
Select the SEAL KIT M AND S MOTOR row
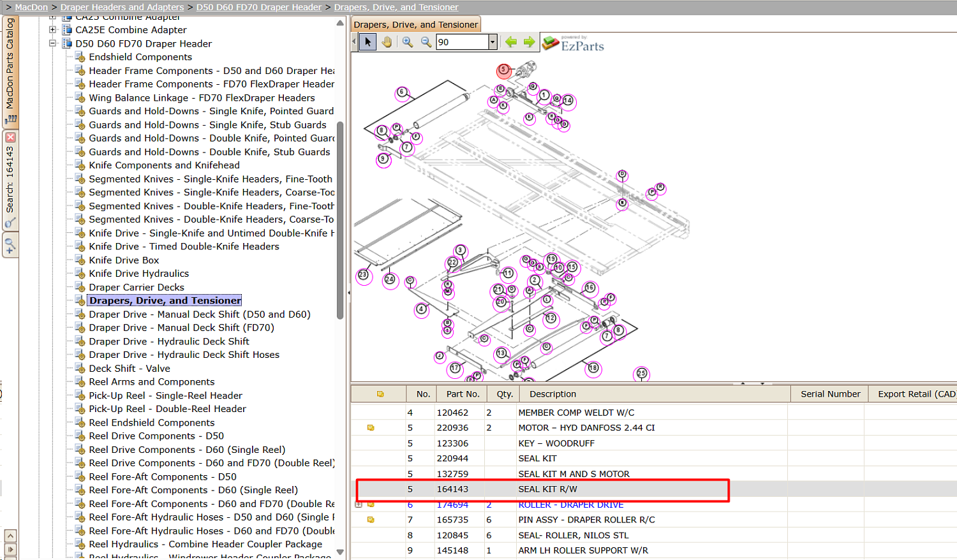click(654, 474)
